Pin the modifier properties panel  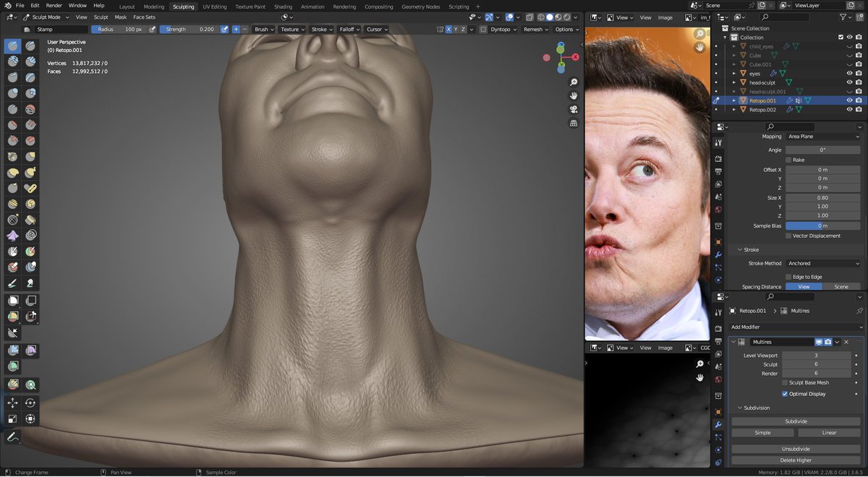pyautogui.click(x=859, y=311)
